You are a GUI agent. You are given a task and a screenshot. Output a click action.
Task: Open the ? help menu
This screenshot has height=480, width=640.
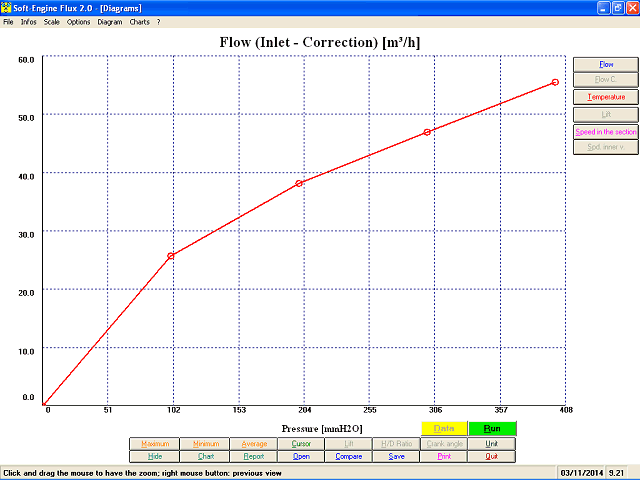click(x=158, y=22)
